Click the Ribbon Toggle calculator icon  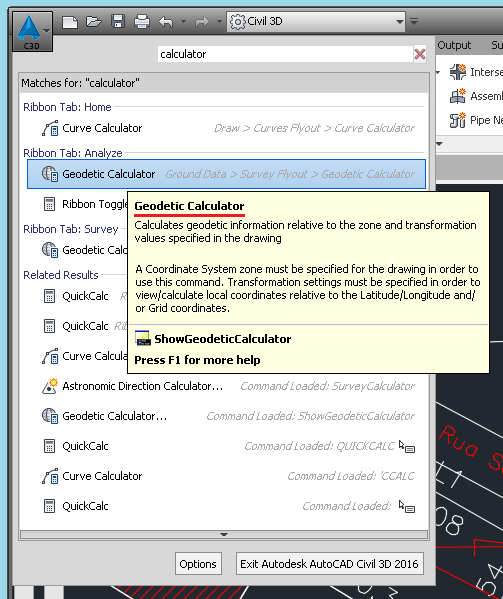50,204
